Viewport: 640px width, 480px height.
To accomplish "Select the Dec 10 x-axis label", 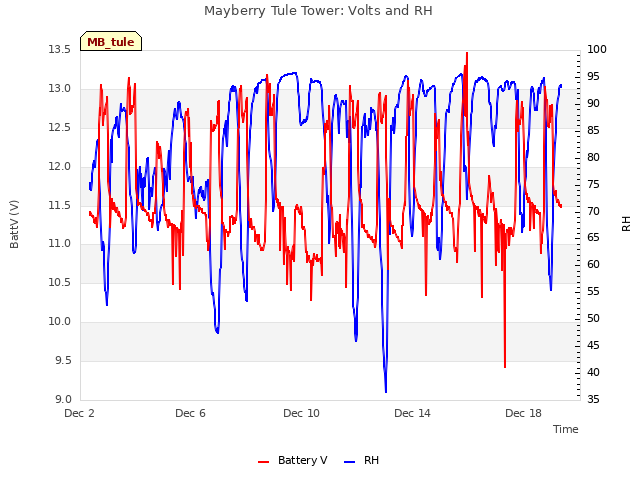I will [301, 413].
